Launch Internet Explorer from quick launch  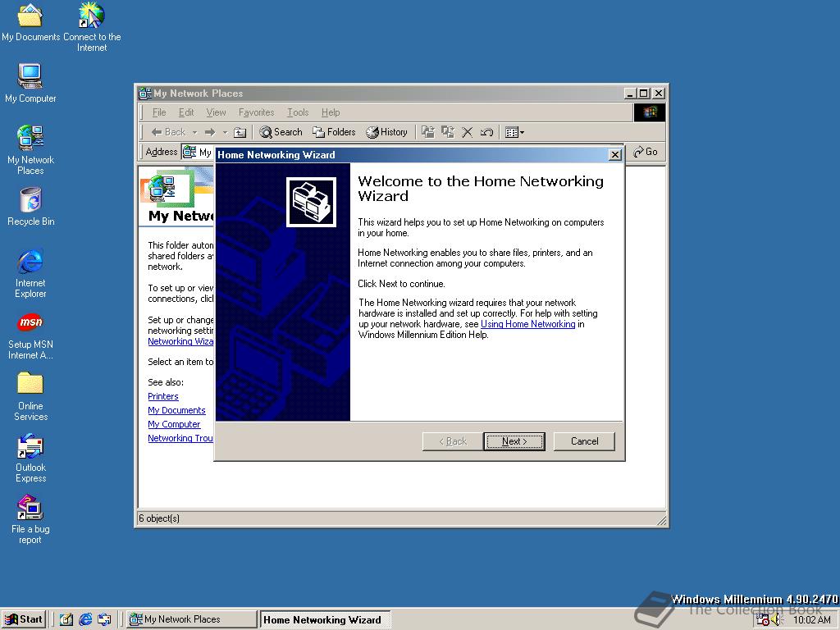[85, 620]
